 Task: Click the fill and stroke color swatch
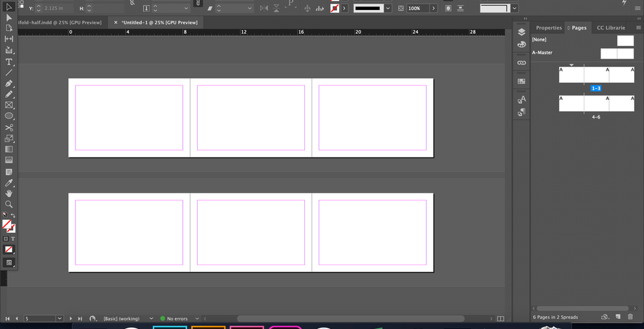pyautogui.click(x=9, y=226)
